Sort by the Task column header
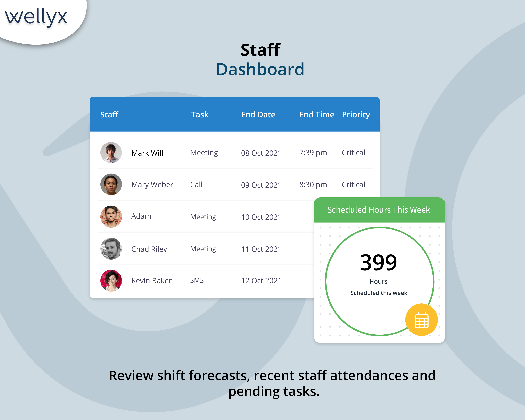The width and height of the screenshot is (525, 420). [x=200, y=114]
